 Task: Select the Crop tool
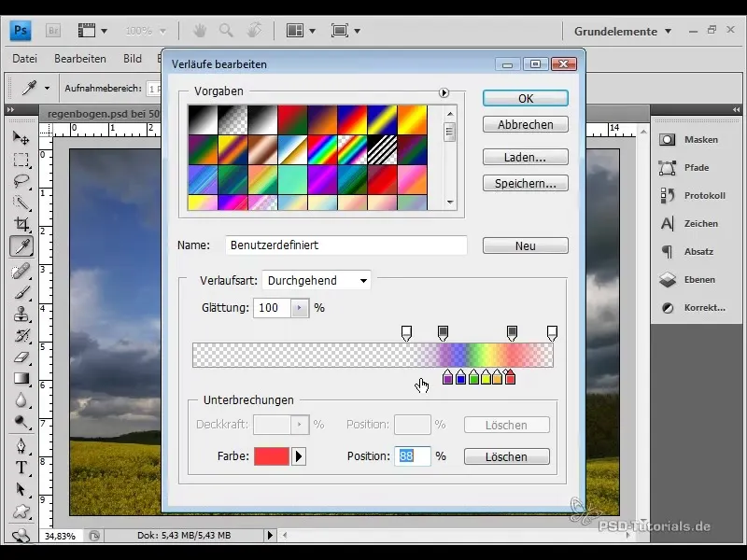(x=21, y=224)
